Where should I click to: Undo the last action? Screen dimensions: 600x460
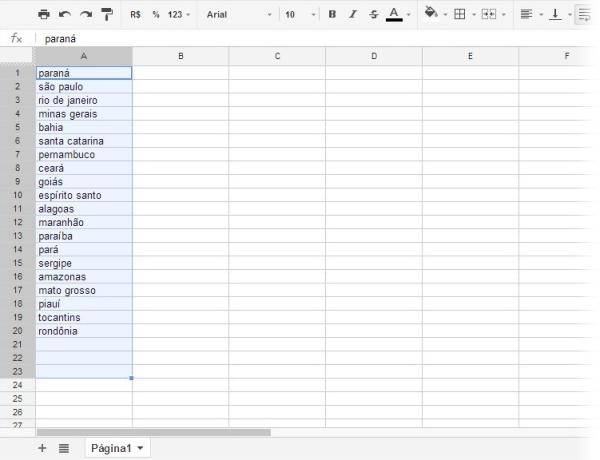pos(65,15)
